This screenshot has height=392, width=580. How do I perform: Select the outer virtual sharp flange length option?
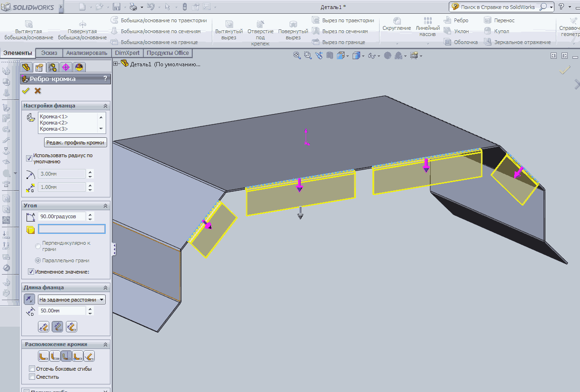(44, 326)
